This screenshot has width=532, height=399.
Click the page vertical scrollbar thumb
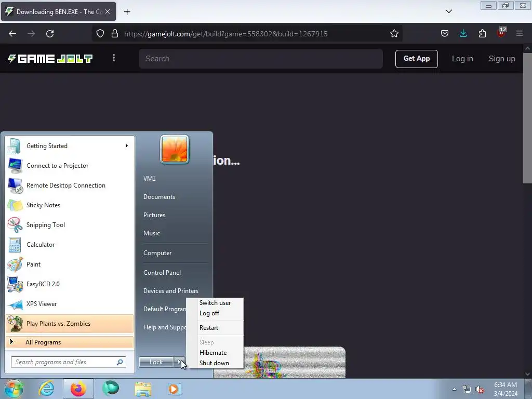tap(527, 118)
